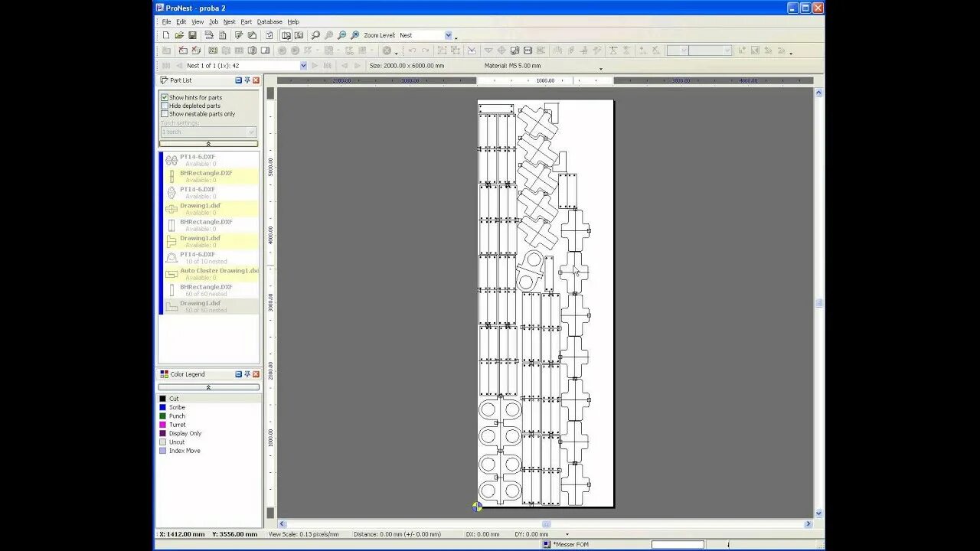Open the Zoom Level dropdown
This screenshot has width=980, height=551.
pos(448,35)
